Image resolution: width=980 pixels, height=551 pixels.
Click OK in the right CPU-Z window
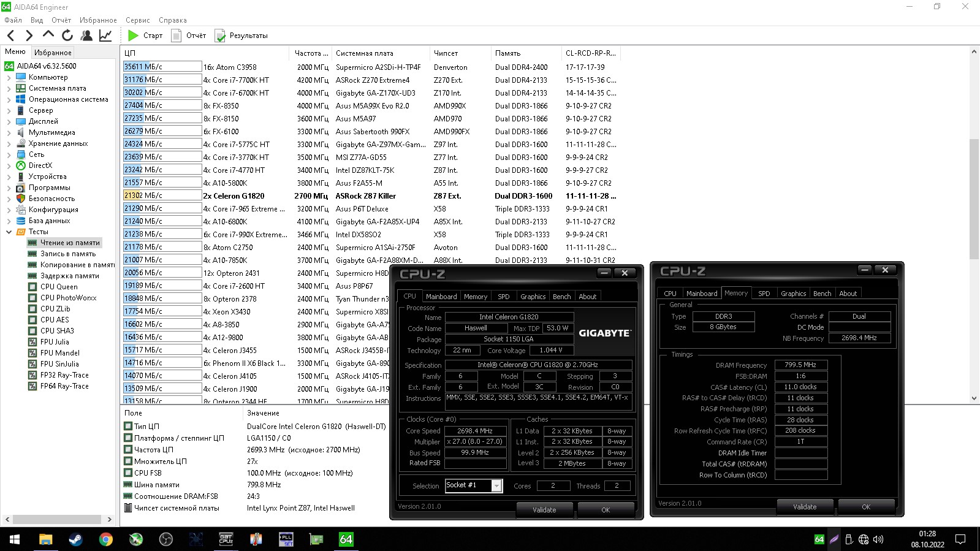coord(866,507)
